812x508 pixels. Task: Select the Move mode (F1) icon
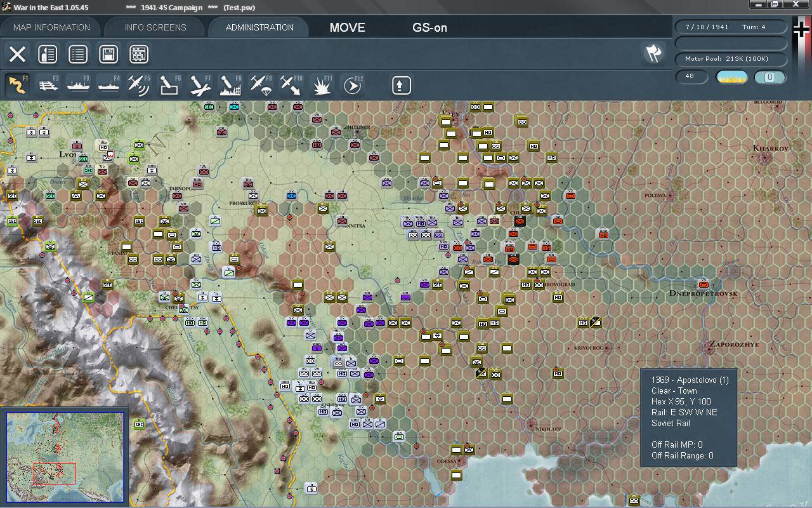[17, 85]
